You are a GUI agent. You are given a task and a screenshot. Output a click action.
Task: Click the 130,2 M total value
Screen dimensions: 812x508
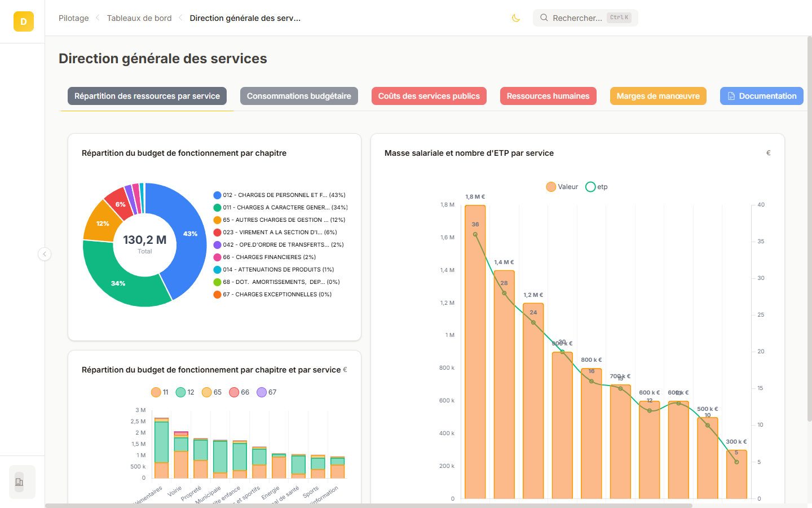point(145,240)
